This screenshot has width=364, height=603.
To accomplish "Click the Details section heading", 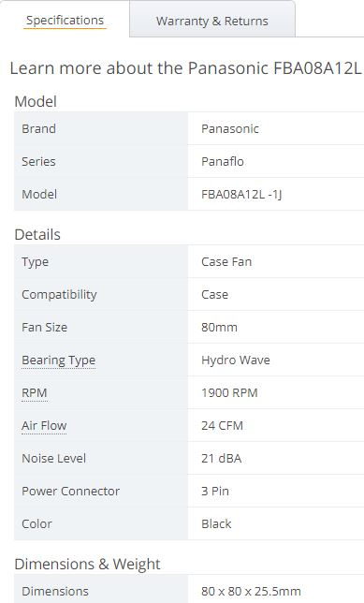I will pos(37,235).
